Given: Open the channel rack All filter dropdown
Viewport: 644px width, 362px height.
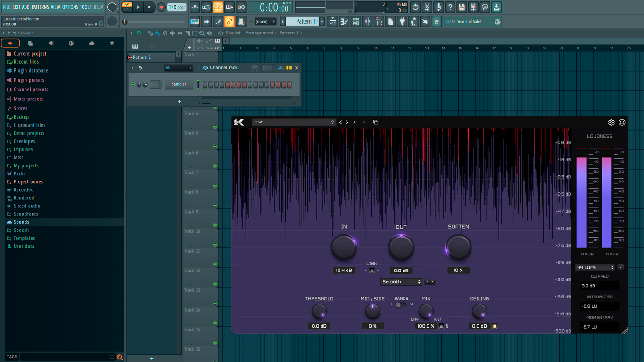Looking at the screenshot, I should point(179,68).
